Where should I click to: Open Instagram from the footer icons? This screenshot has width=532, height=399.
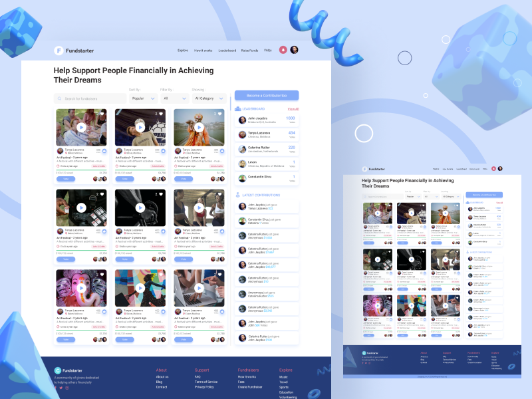[x=67, y=388]
